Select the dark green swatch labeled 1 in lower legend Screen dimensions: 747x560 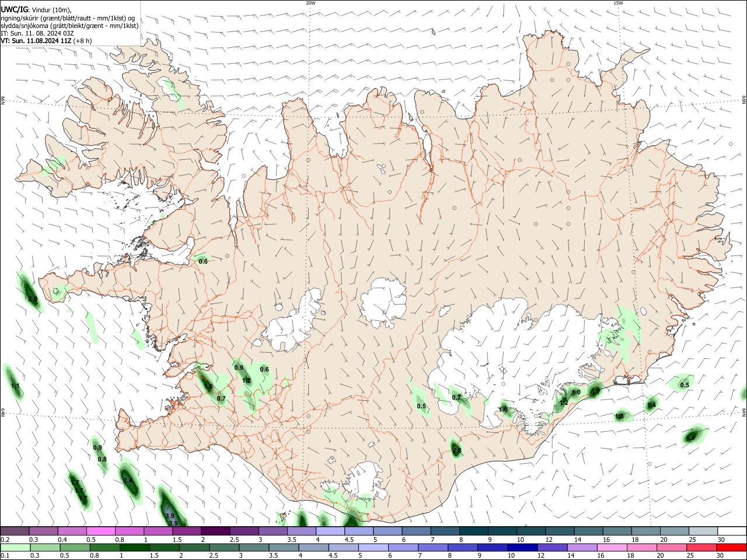134,547
